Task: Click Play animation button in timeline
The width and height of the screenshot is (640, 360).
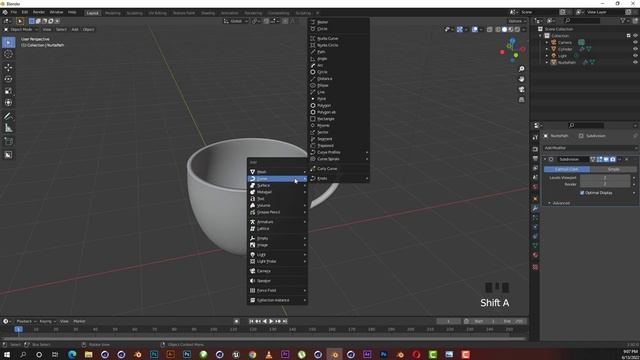Action: [x=271, y=321]
